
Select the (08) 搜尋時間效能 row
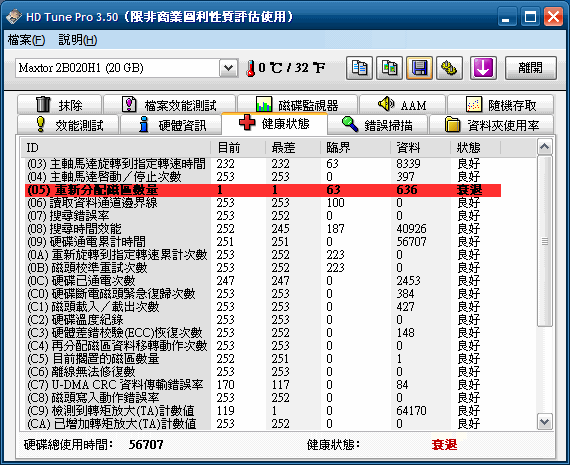(x=263, y=229)
